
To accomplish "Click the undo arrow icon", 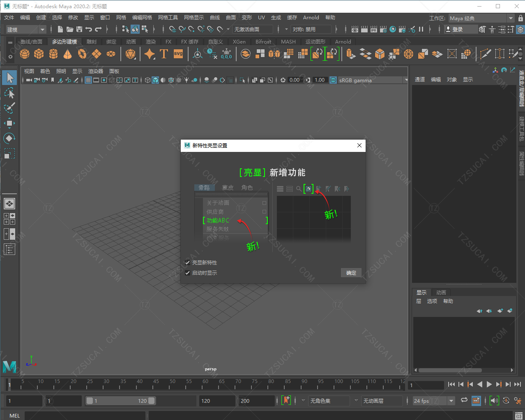I will click(x=89, y=29).
